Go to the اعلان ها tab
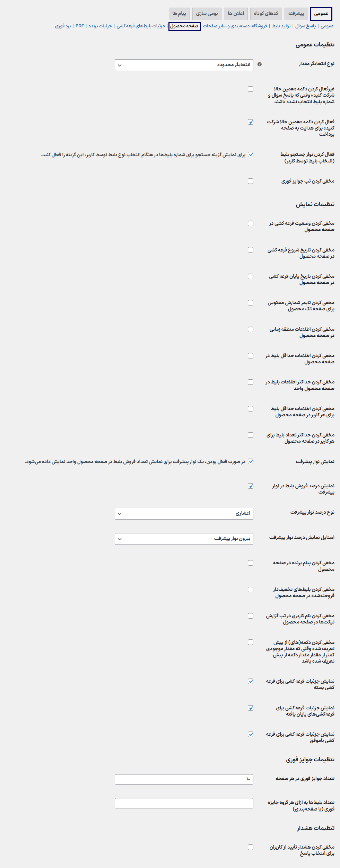The width and height of the screenshot is (340, 868). (236, 14)
